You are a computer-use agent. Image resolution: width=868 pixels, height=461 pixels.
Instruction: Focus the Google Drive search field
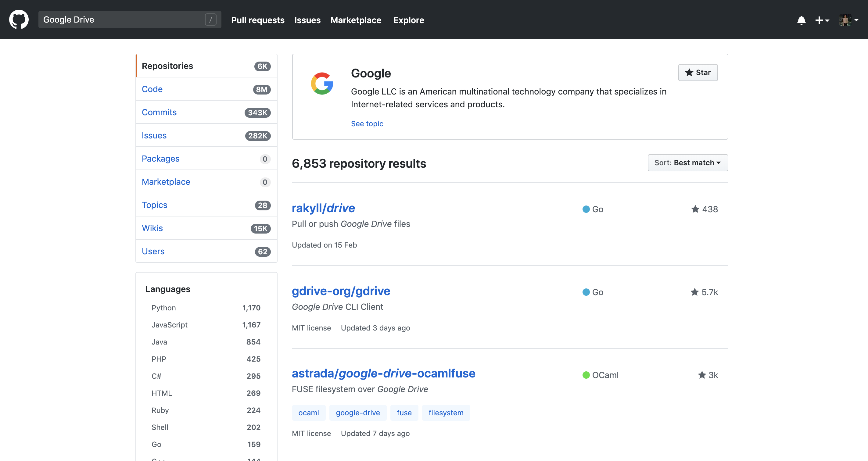pos(130,20)
